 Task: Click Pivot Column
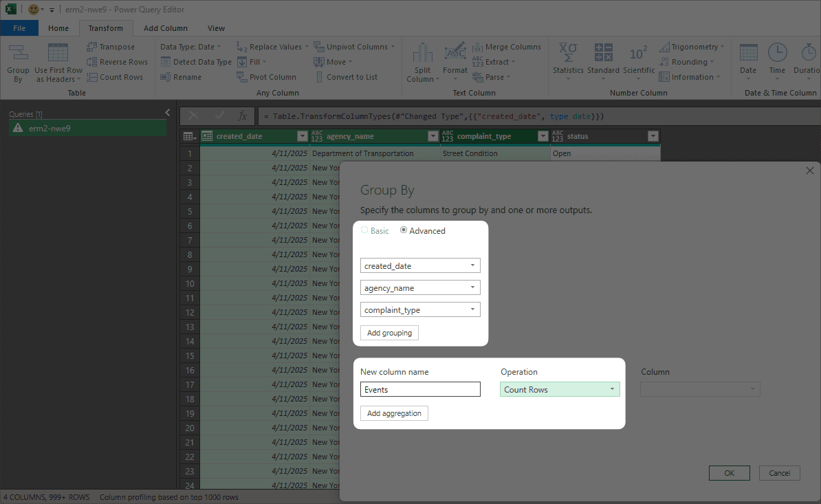click(x=267, y=77)
